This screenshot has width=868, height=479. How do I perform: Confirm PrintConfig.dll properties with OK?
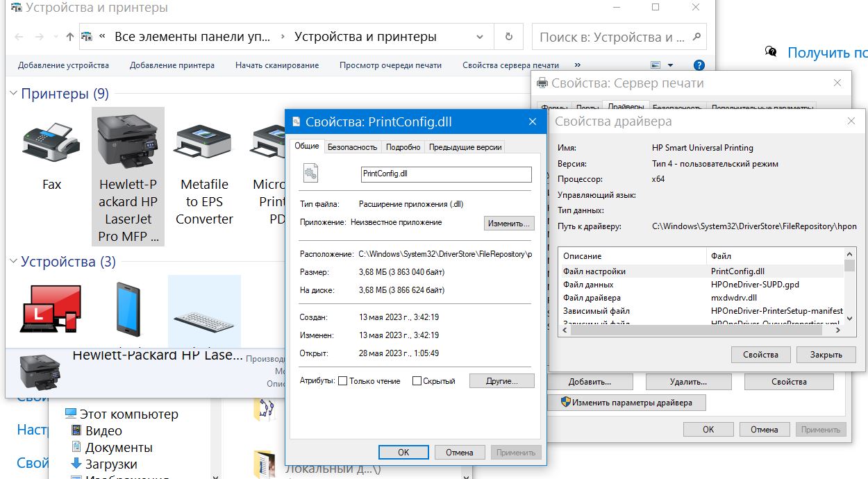click(403, 452)
